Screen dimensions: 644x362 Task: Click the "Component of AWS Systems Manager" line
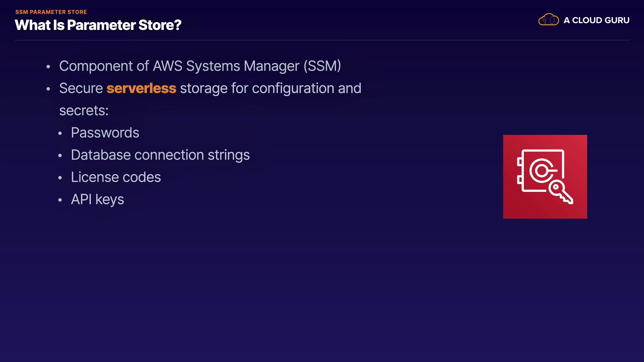tap(200, 66)
